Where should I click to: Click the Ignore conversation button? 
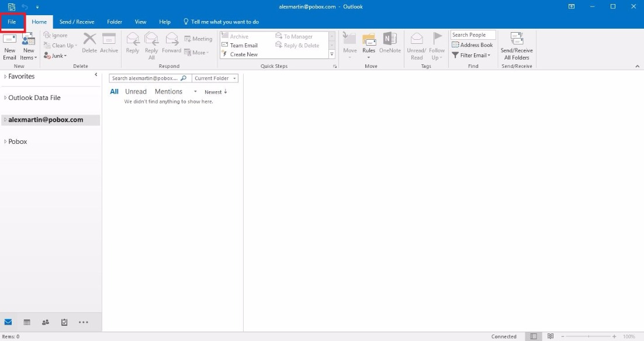[56, 35]
